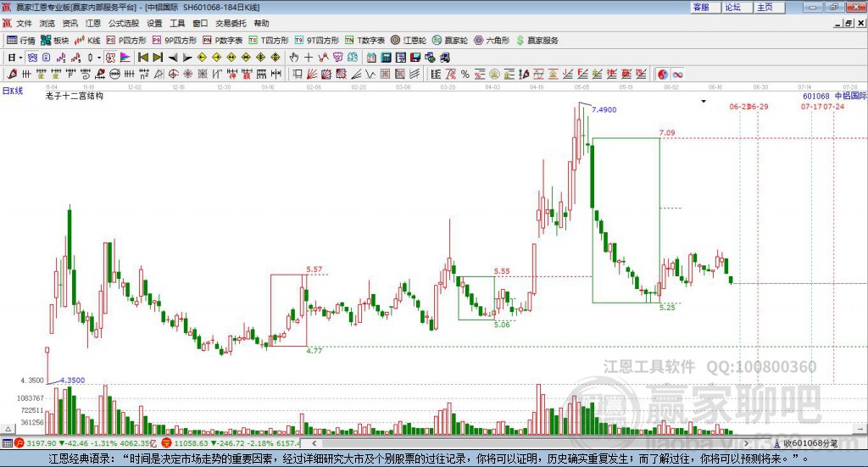The height and width of the screenshot is (467, 868).
Task: Toggle the blue infinity loop icon
Action: 677,74
